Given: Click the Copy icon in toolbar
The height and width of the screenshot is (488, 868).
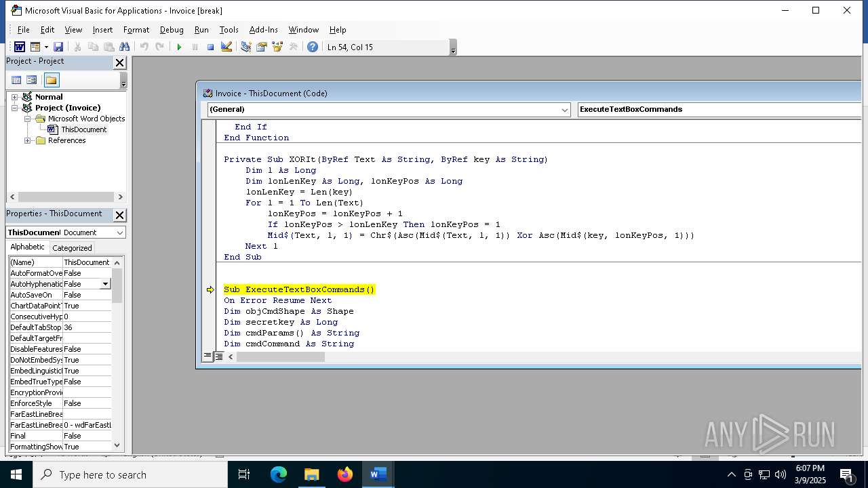Looking at the screenshot, I should [x=93, y=47].
